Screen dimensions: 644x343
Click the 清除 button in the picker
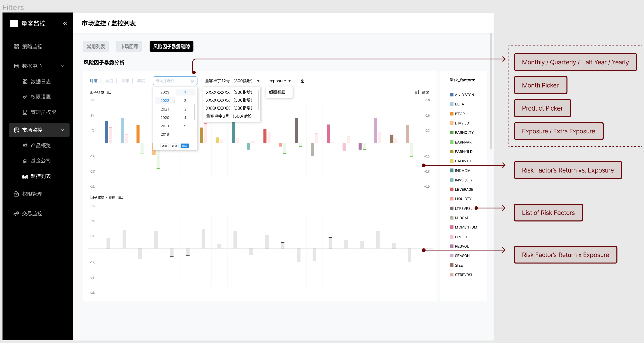tap(164, 146)
